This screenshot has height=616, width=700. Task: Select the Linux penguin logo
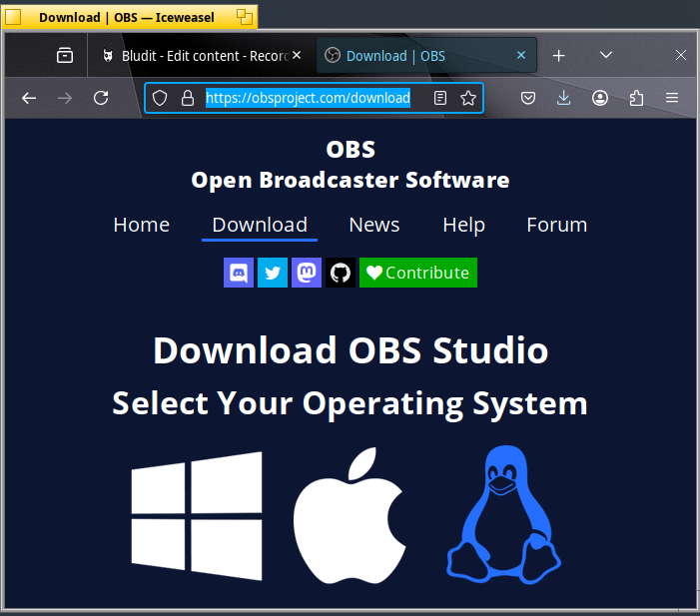503,515
